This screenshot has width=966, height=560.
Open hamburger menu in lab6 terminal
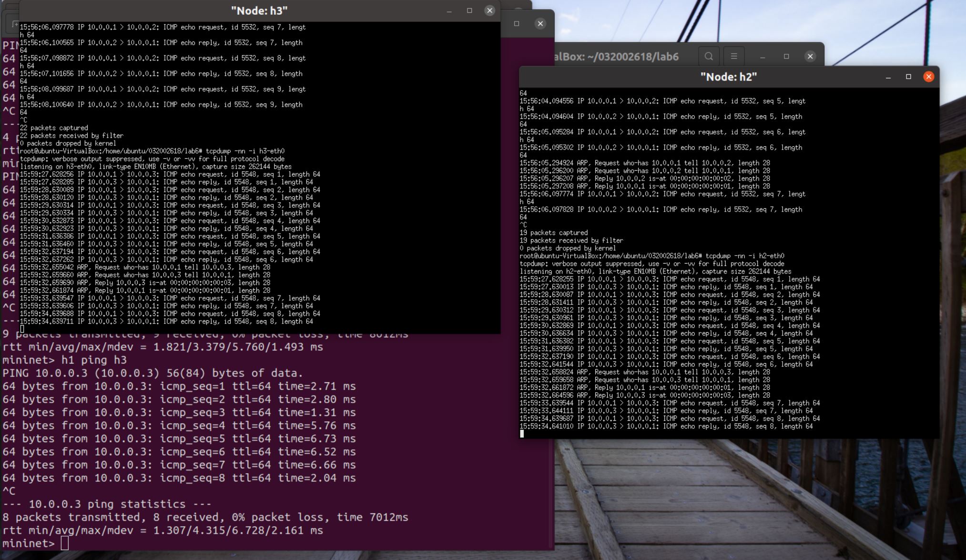(x=734, y=56)
